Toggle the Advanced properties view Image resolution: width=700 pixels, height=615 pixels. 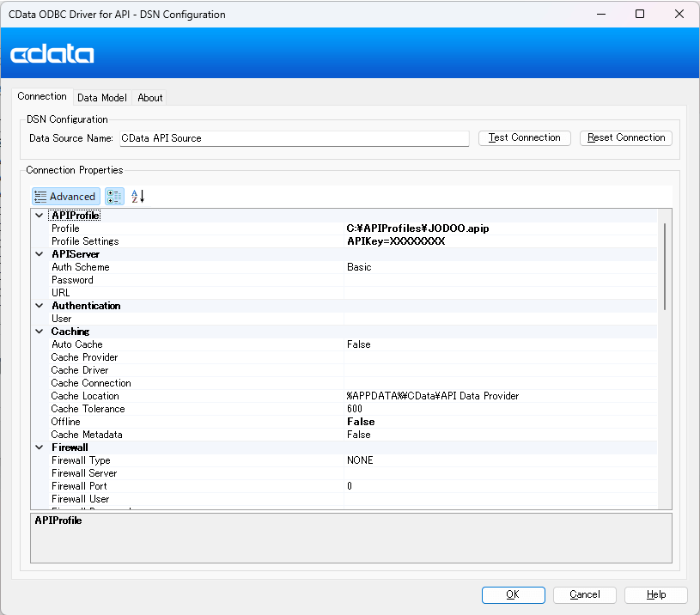66,197
